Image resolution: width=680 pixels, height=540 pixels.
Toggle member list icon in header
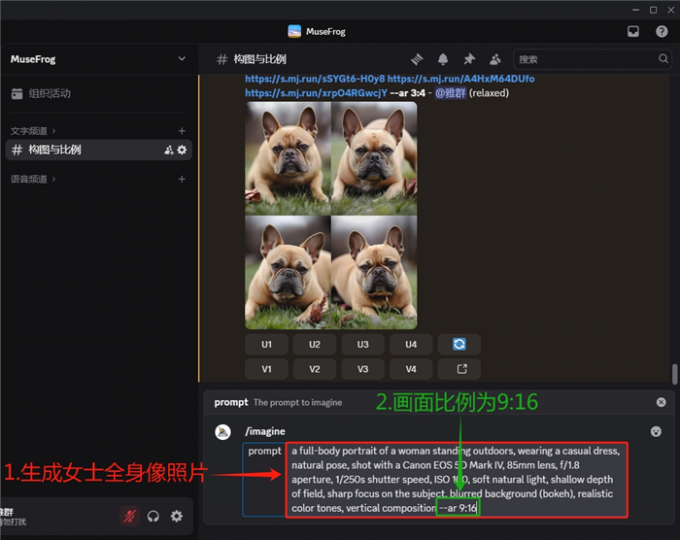pyautogui.click(x=495, y=59)
